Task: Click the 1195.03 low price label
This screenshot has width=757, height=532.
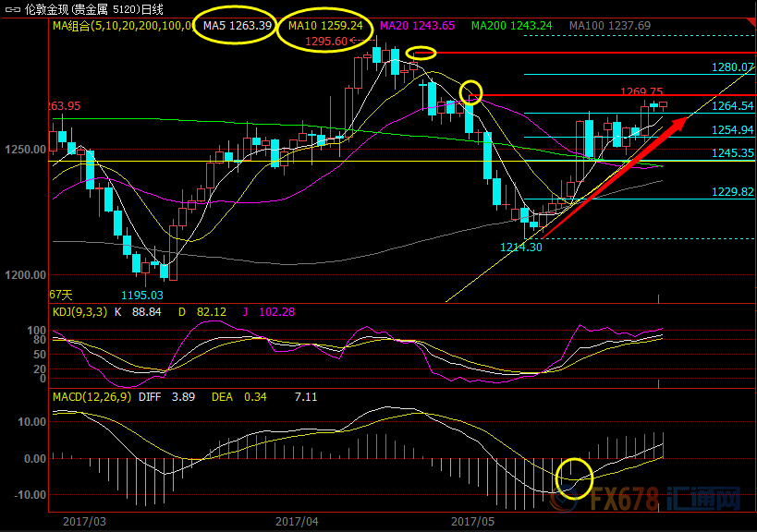Action: [142, 295]
